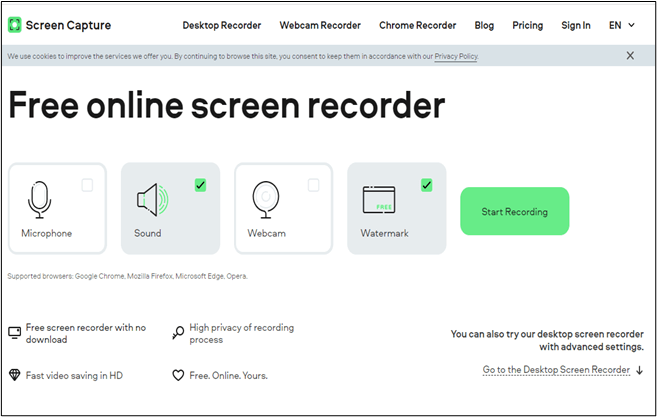The image size is (657, 417).
Task: Click the Sound speaker icon
Action: click(153, 199)
